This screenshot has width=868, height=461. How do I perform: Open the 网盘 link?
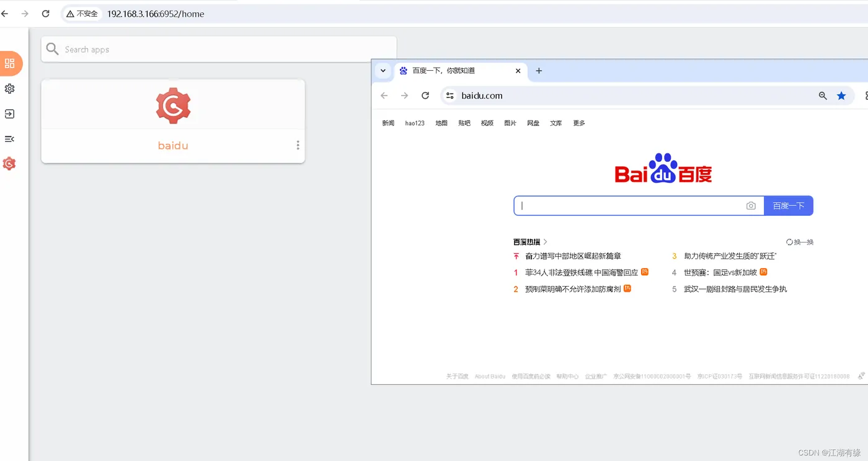click(533, 123)
